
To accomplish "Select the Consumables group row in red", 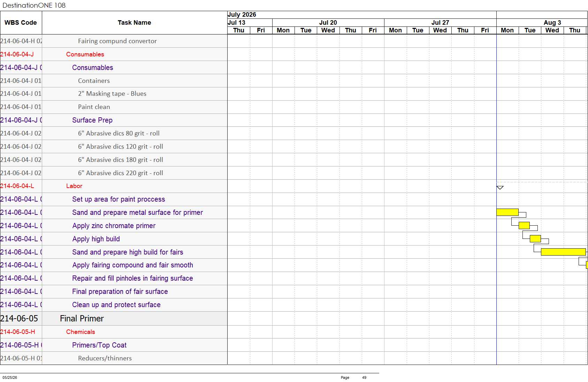I will click(114, 54).
